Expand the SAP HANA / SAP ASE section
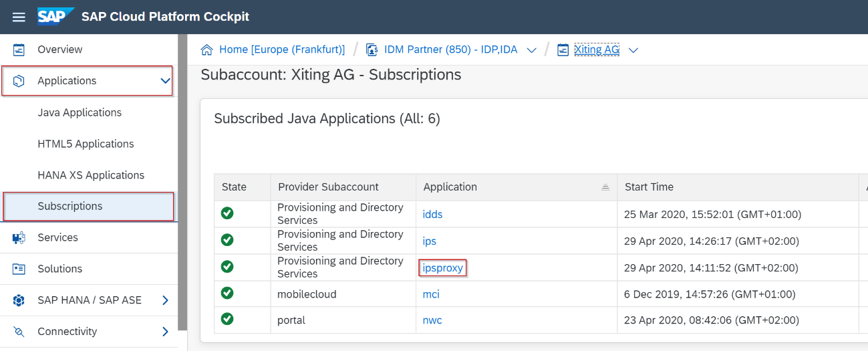 [x=166, y=300]
